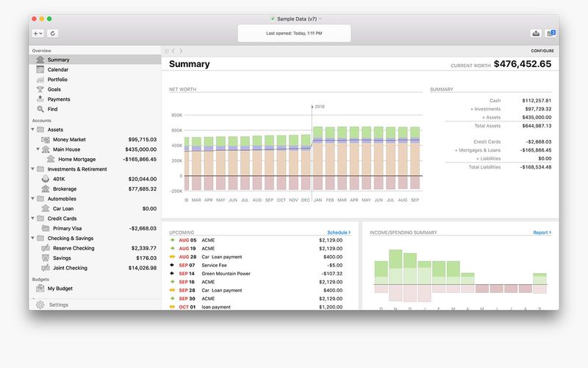Click the Cash $112,257.81 summary value

(537, 101)
